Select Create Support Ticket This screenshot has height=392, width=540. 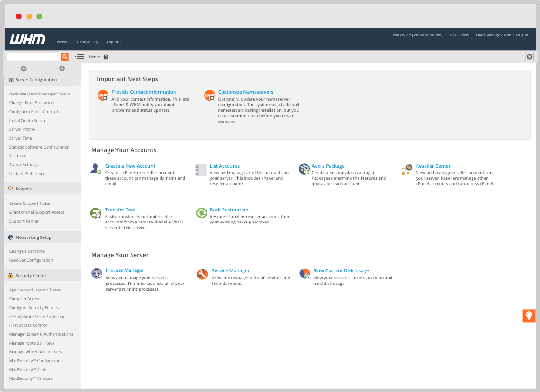coord(30,203)
